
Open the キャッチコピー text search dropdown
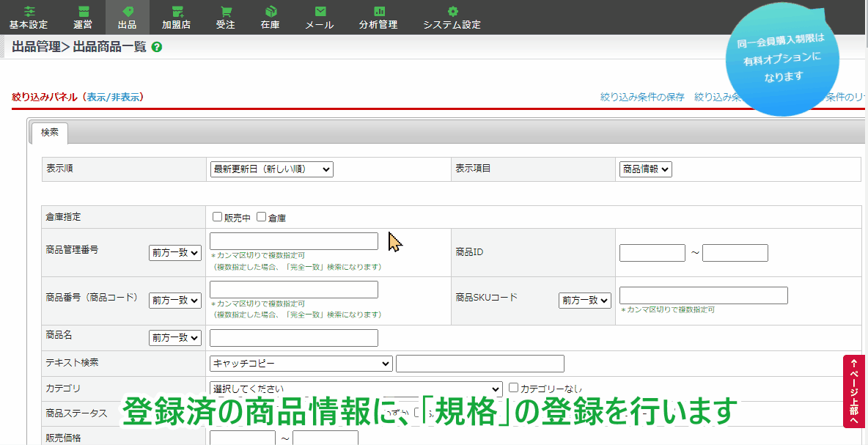point(301,364)
